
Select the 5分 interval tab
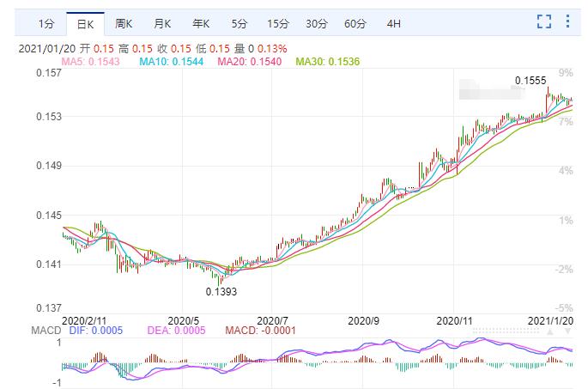tap(239, 24)
